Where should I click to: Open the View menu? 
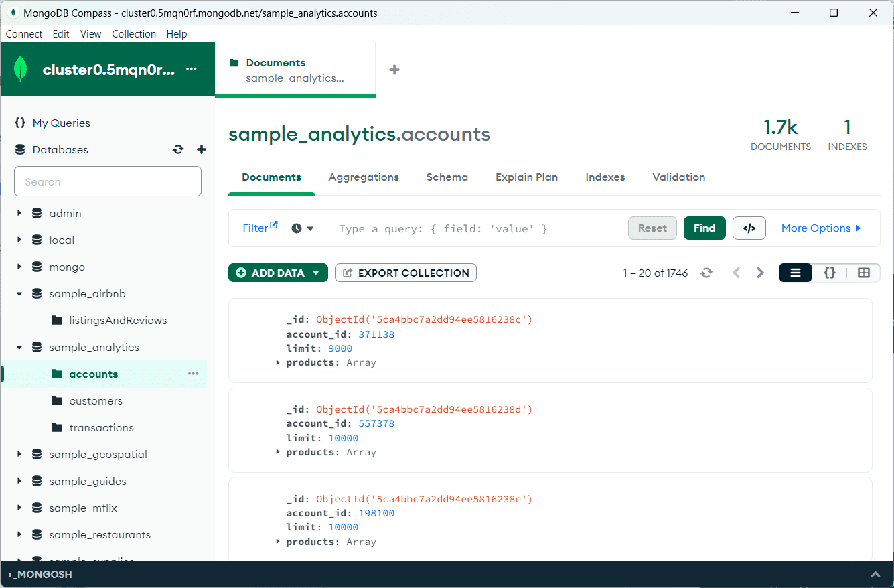coord(90,34)
